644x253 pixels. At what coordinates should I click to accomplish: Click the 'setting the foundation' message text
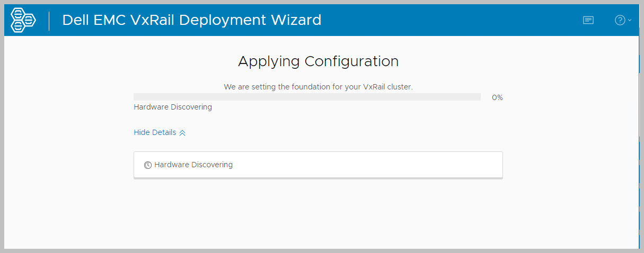pyautogui.click(x=318, y=86)
